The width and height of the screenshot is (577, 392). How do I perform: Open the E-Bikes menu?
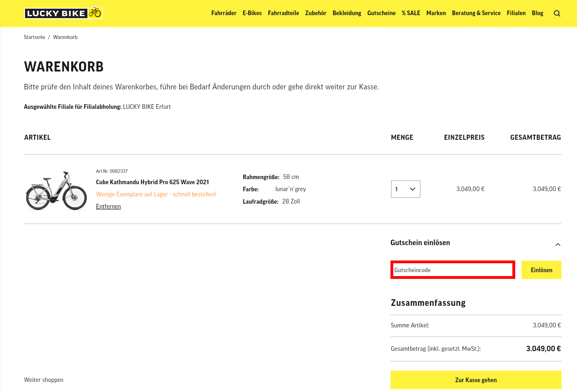(252, 13)
